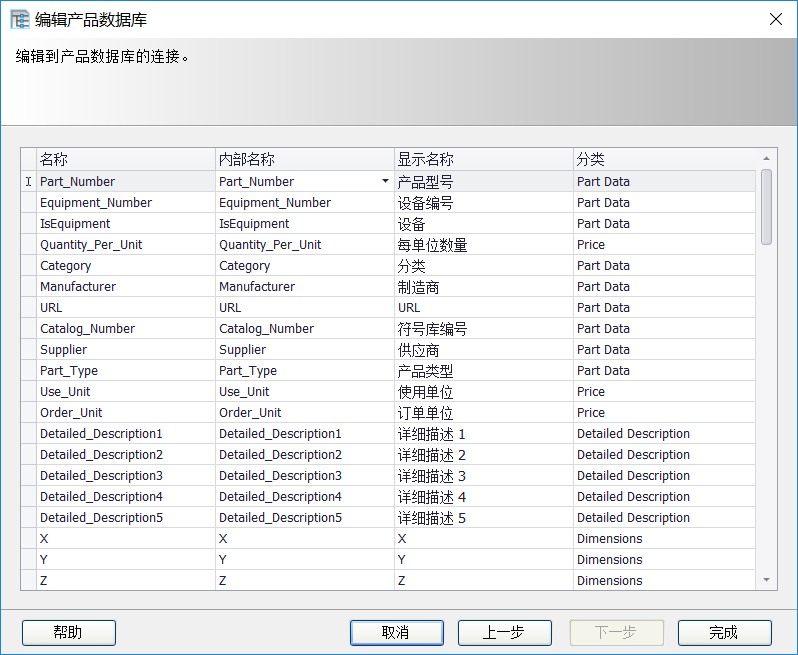The height and width of the screenshot is (655, 798).
Task: Click the 内部名称 column header
Action: pos(304,159)
